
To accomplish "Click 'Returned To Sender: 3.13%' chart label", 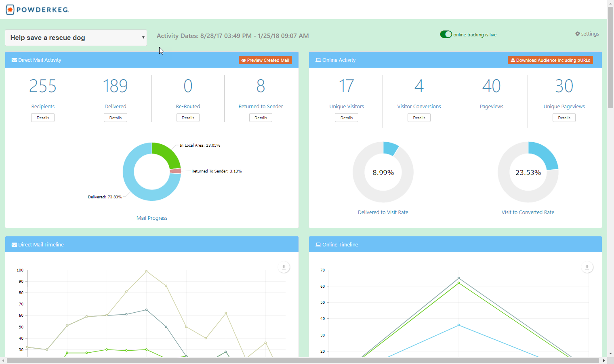I will (x=217, y=171).
